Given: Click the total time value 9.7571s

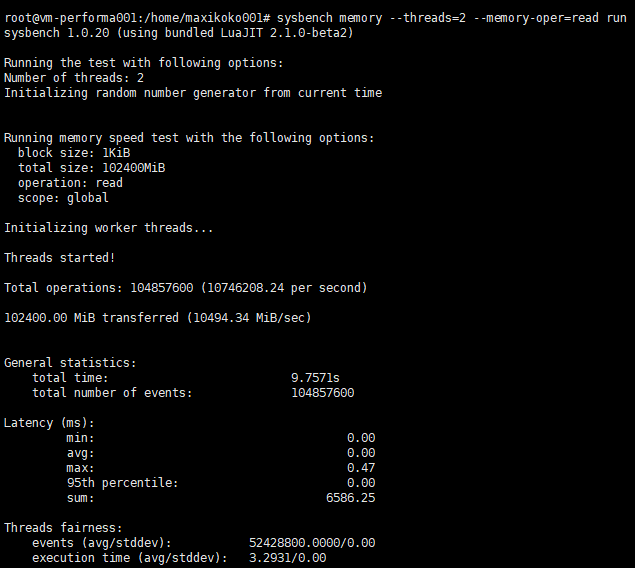Looking at the screenshot, I should click(x=315, y=378).
